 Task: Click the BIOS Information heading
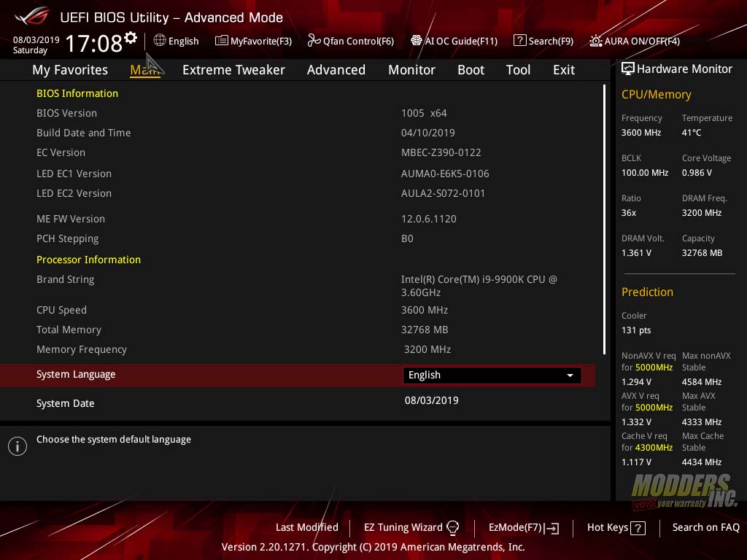77,93
